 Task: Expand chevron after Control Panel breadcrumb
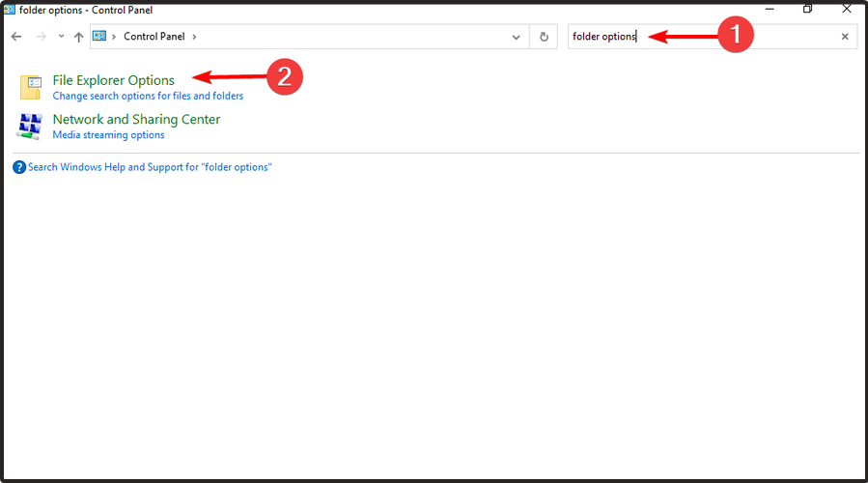194,37
